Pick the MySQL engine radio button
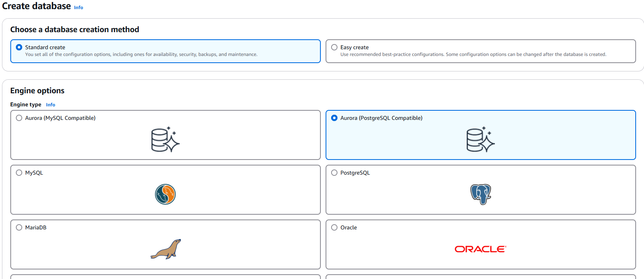 click(19, 173)
